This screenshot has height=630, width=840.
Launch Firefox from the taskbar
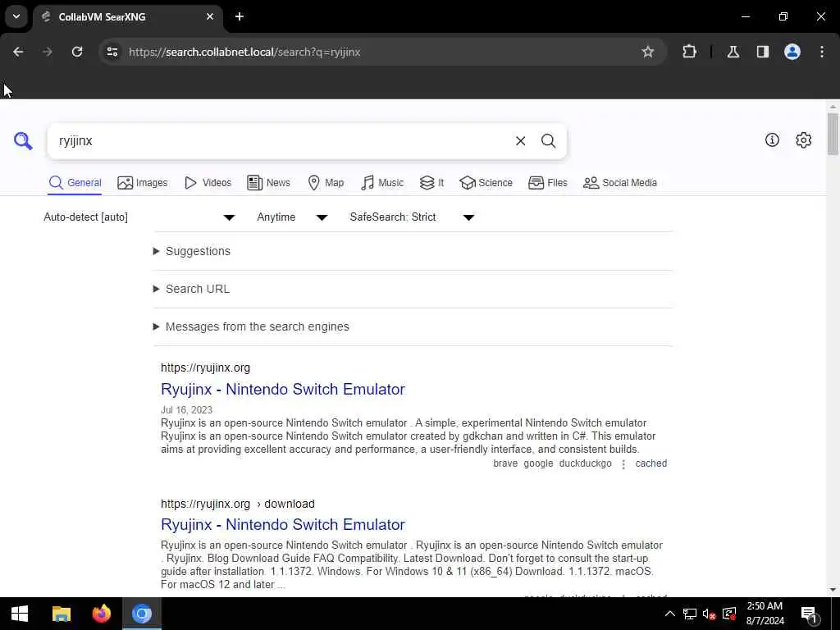click(x=101, y=614)
